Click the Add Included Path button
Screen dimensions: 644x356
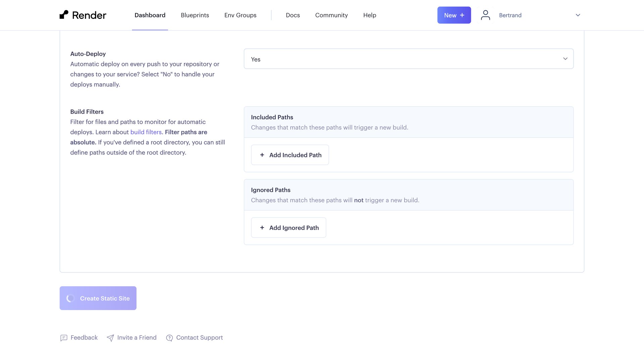coord(290,155)
